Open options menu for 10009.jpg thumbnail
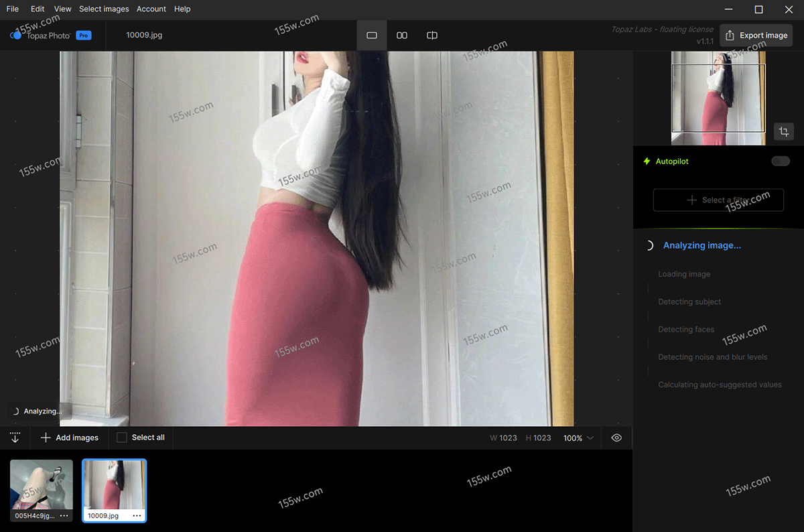 tap(137, 516)
